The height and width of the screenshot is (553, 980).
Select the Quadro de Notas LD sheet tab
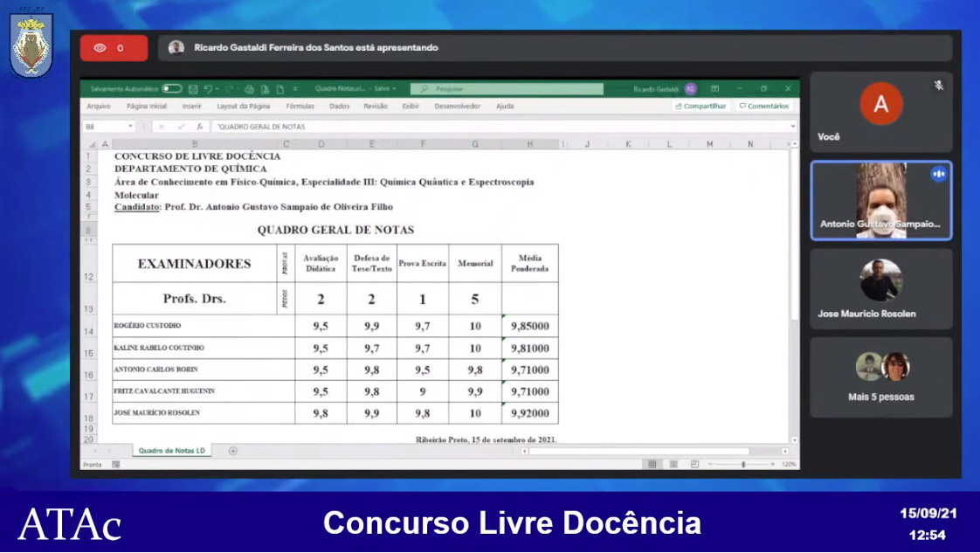point(171,451)
